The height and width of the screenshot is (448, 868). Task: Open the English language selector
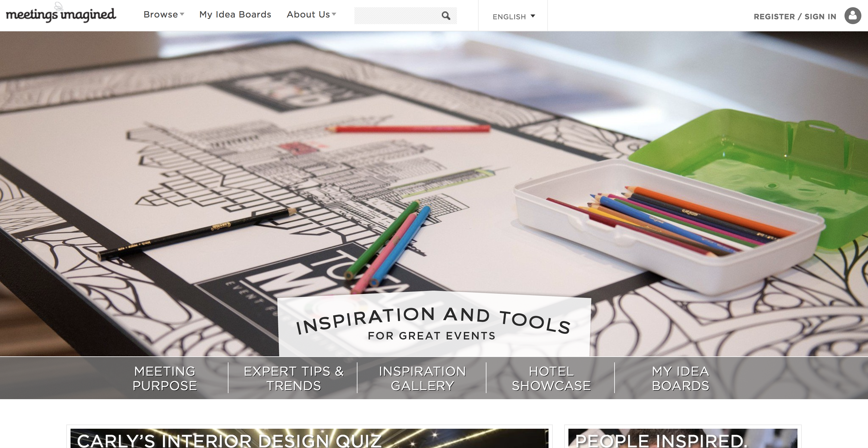pyautogui.click(x=514, y=17)
